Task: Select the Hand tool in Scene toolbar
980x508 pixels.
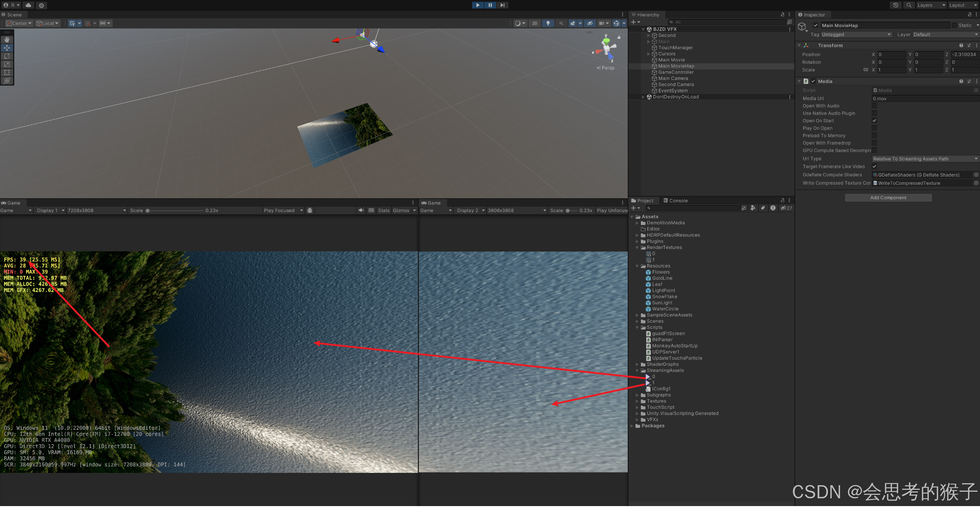Action: (x=7, y=40)
